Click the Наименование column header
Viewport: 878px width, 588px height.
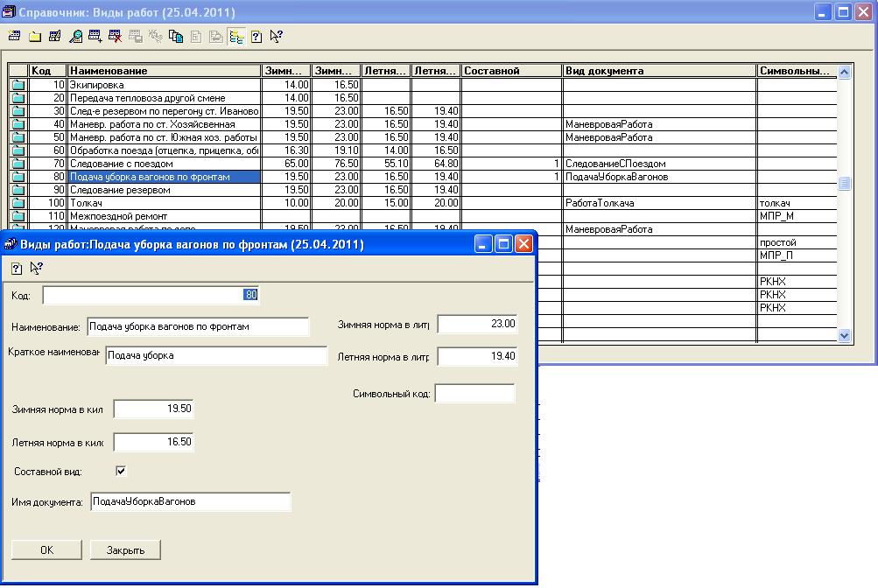coord(164,71)
